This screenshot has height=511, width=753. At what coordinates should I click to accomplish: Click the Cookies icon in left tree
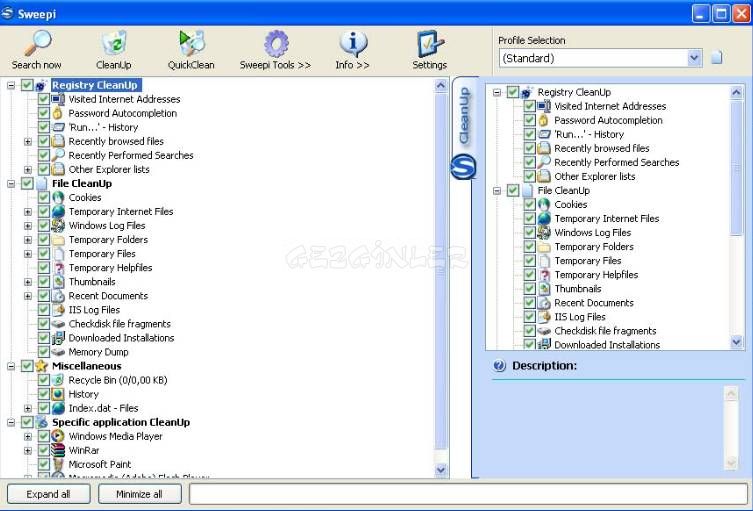tap(58, 197)
